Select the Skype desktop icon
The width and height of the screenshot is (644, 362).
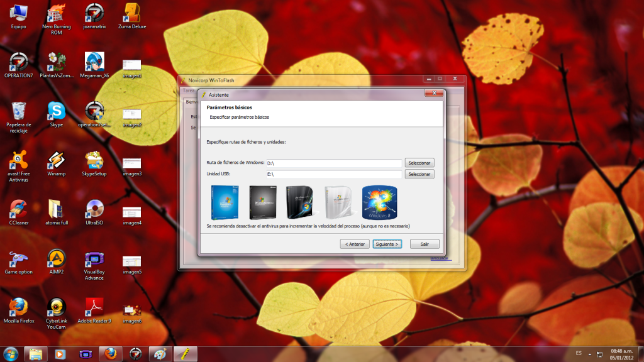pos(56,114)
